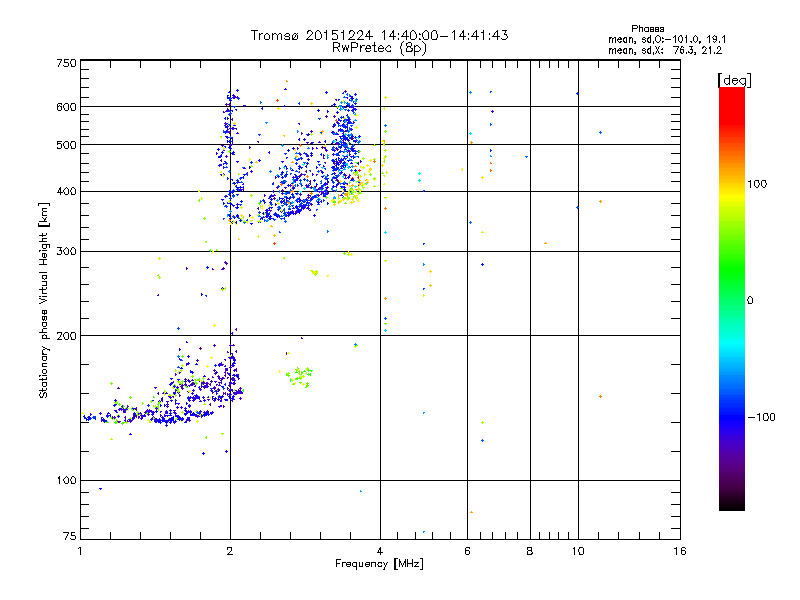
Task: Click the x-axis label 'Frequency [MHz]'
Action: coord(379,564)
